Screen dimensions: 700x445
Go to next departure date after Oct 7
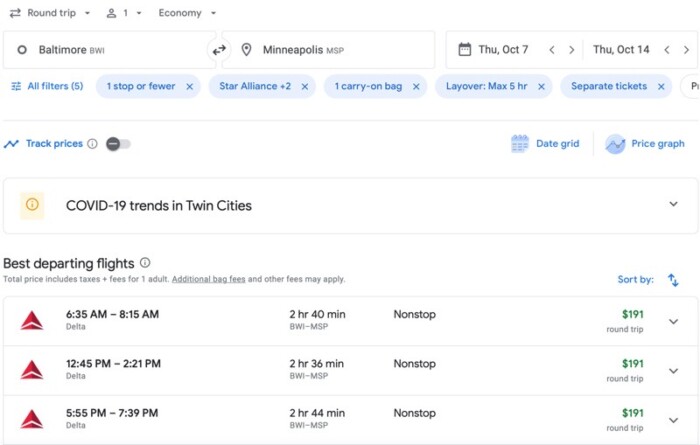point(571,50)
